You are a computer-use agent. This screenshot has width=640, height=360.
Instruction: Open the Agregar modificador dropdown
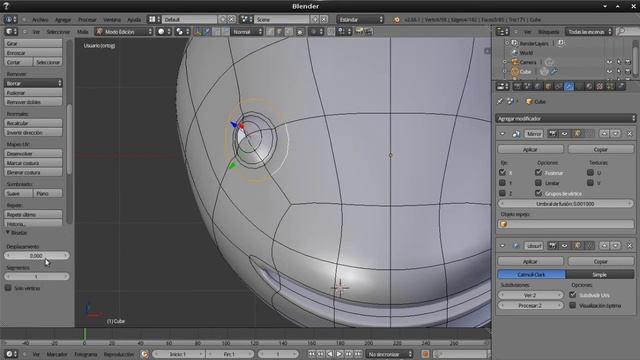pyautogui.click(x=565, y=118)
